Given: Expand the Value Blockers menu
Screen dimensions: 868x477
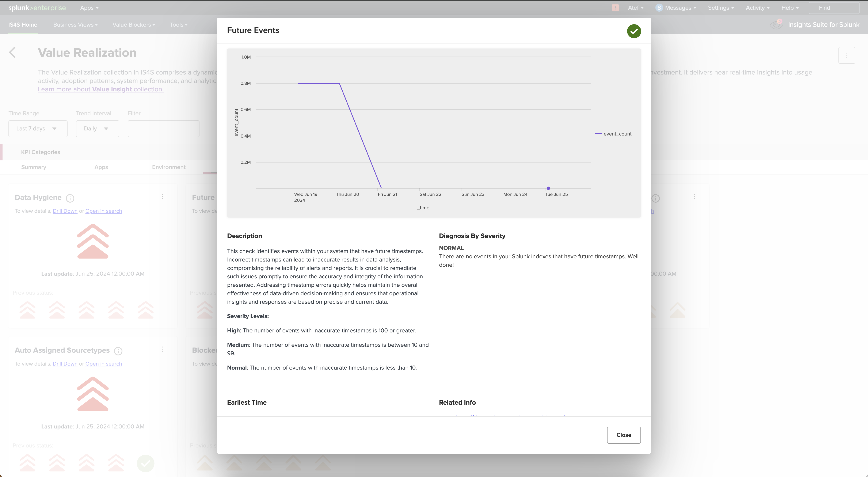Looking at the screenshot, I should [134, 25].
